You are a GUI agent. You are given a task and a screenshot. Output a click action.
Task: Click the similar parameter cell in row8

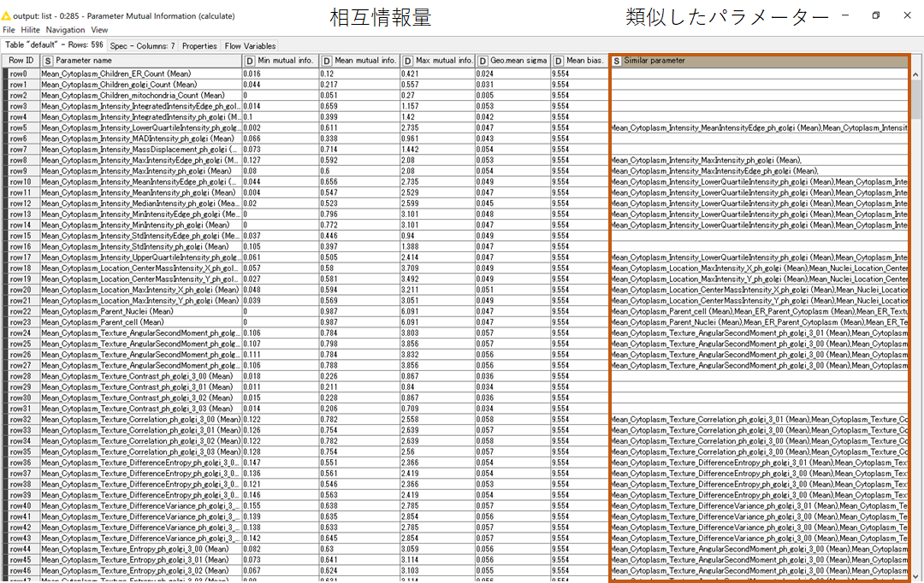click(760, 160)
